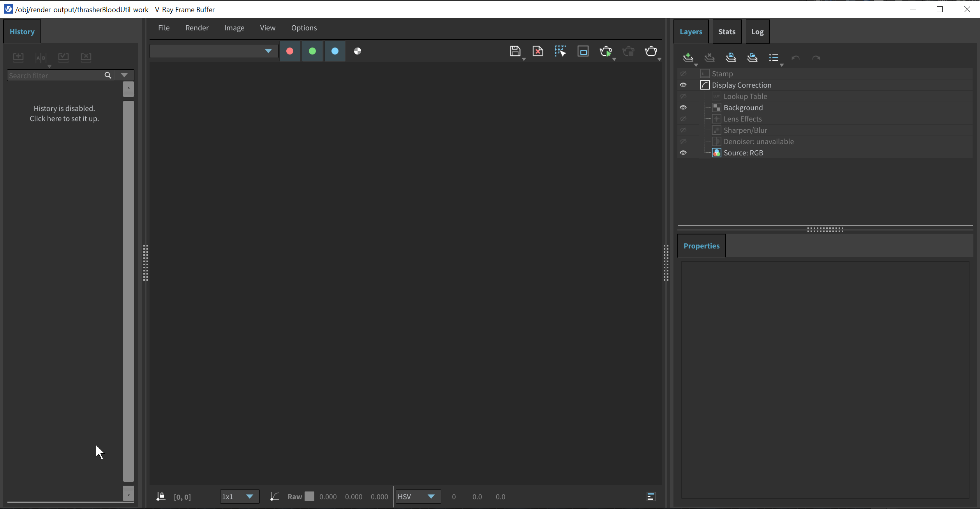The width and height of the screenshot is (980, 509).
Task: Click the color correction curve icon
Action: tap(274, 497)
